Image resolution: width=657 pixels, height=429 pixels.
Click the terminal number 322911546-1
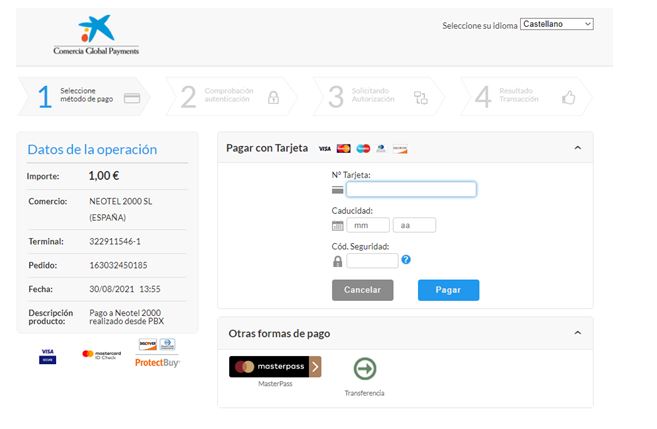115,241
